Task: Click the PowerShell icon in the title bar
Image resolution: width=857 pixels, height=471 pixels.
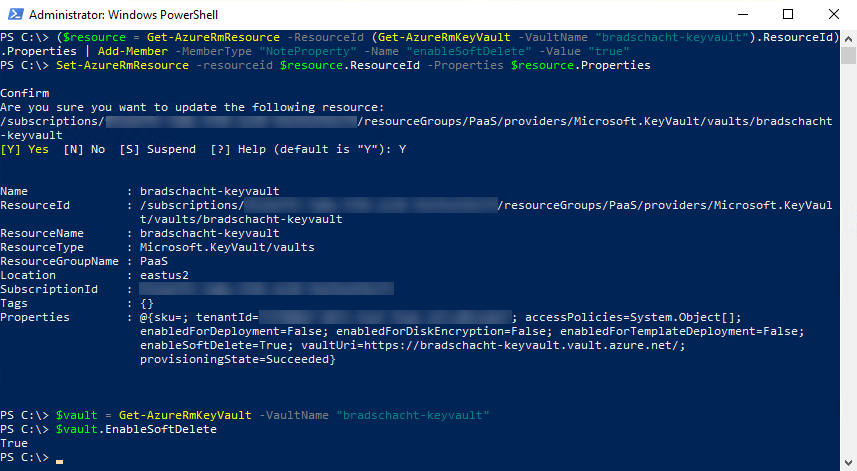Action: pos(14,14)
